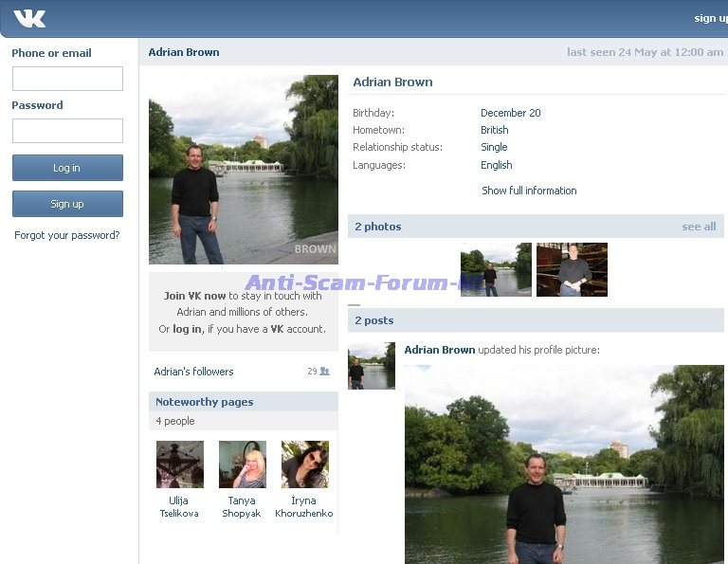This screenshot has height=564, width=728.
Task: Open the 2 photos section header
Action: coord(378,227)
